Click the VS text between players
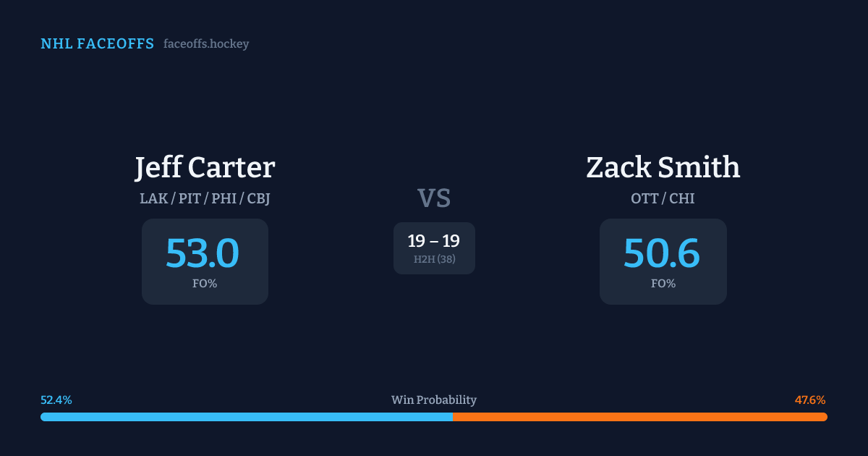The image size is (868, 456). (434, 198)
